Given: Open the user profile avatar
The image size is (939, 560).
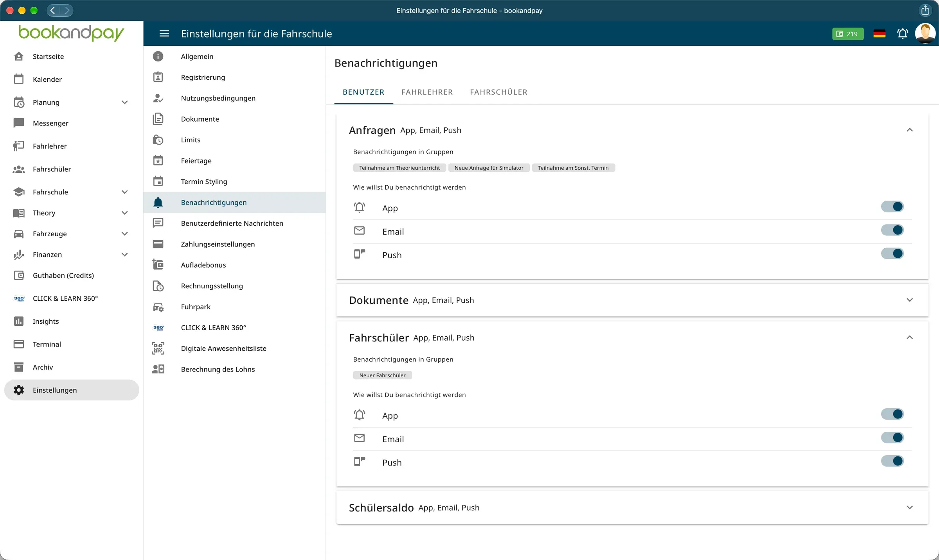Looking at the screenshot, I should tap(925, 34).
